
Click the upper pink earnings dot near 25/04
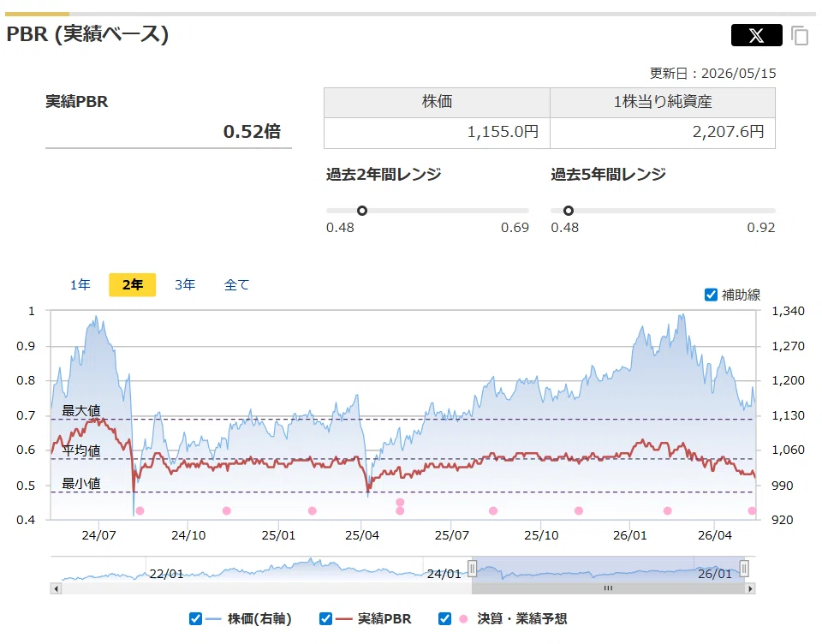click(400, 503)
